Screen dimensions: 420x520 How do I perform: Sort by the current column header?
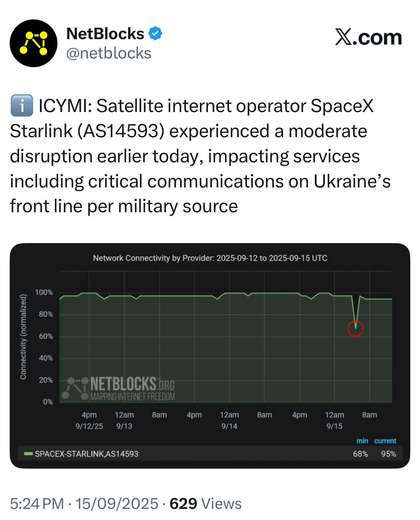385,441
